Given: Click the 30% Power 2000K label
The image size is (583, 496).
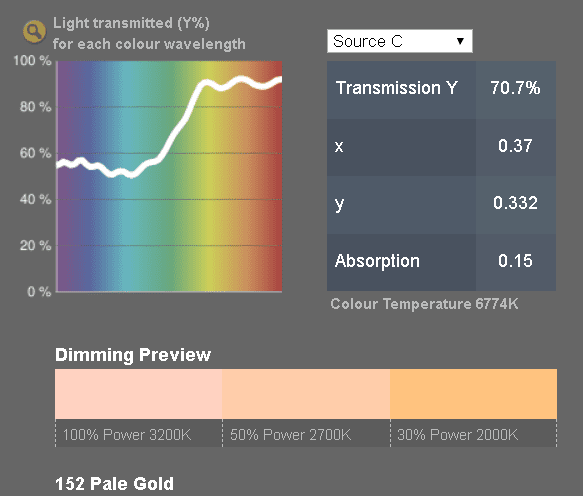Looking at the screenshot, I should (457, 434).
